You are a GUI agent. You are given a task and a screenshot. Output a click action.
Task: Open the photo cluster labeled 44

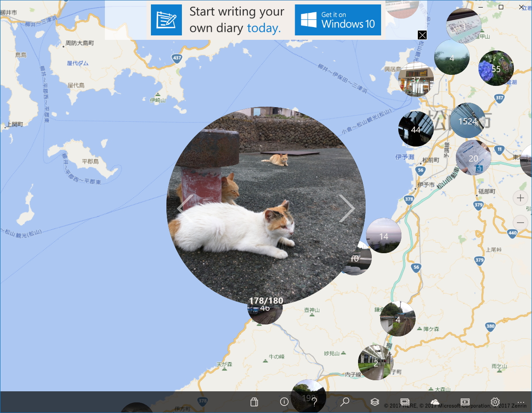(x=416, y=129)
